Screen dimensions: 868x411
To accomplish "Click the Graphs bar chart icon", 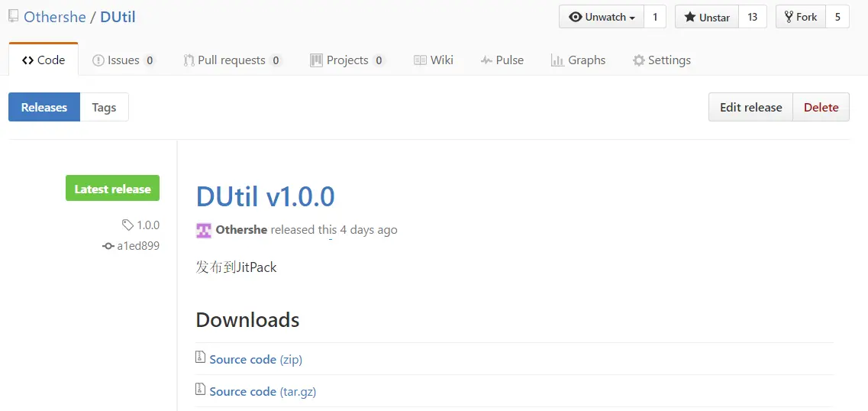I will click(x=557, y=60).
